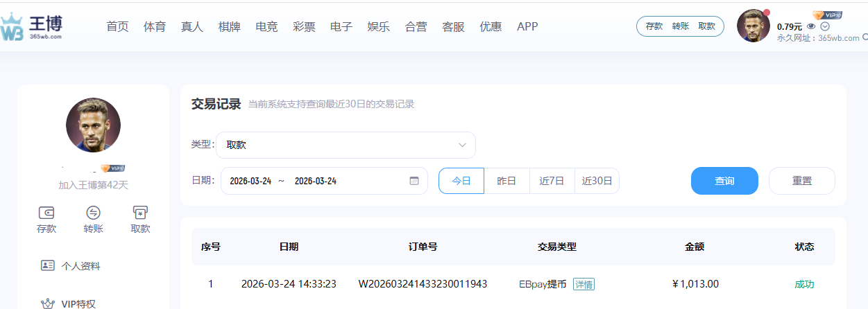Click the 王博 logo in the header
Viewport: 868px width, 309px height.
pyautogui.click(x=33, y=28)
